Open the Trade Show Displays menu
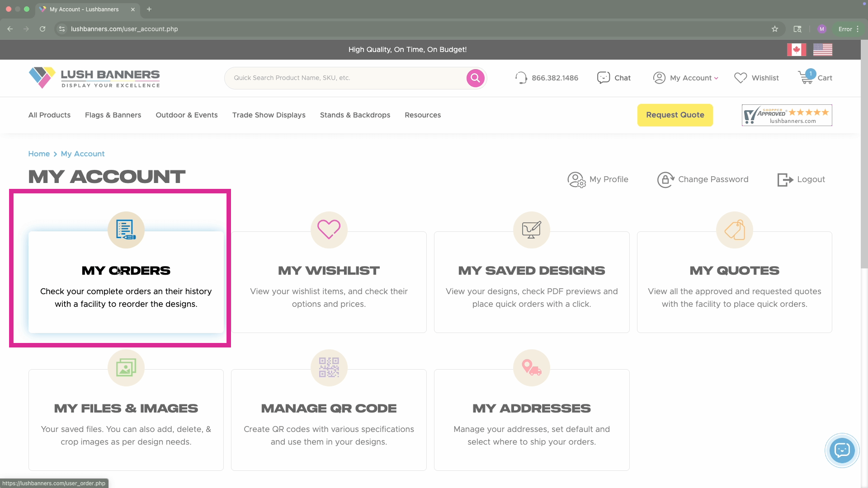 click(x=269, y=115)
